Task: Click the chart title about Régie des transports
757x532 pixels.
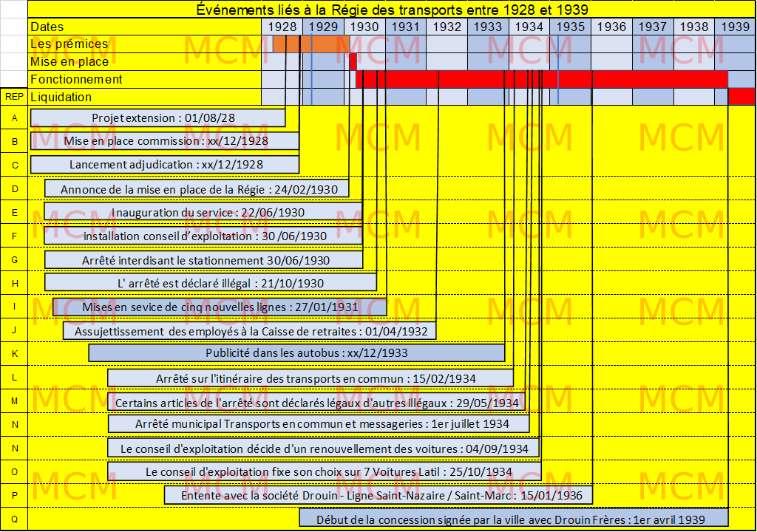Action: [392, 10]
